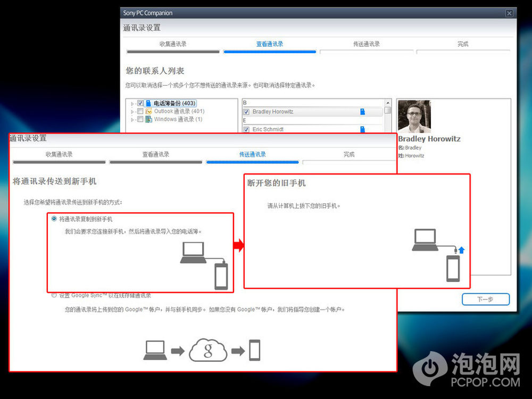Uncheck the Bradley Horowitz contact checkbox
Image resolution: width=532 pixels, height=399 pixels.
click(x=247, y=112)
